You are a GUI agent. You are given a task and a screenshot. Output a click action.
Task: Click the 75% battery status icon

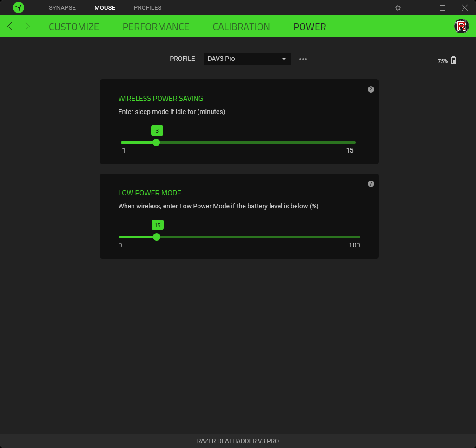pyautogui.click(x=454, y=60)
